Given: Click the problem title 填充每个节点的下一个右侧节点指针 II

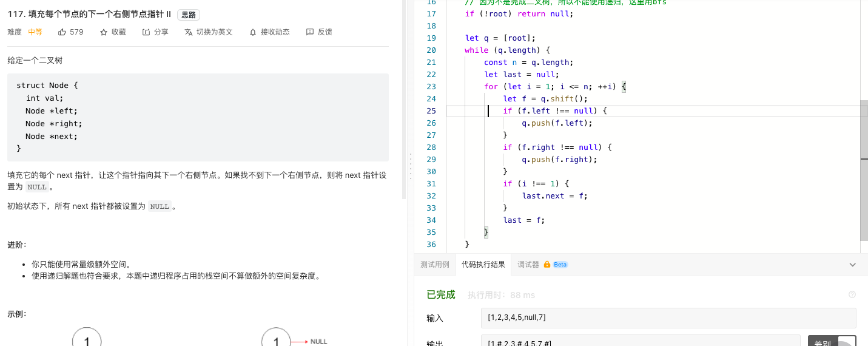Looking at the screenshot, I should (x=89, y=15).
